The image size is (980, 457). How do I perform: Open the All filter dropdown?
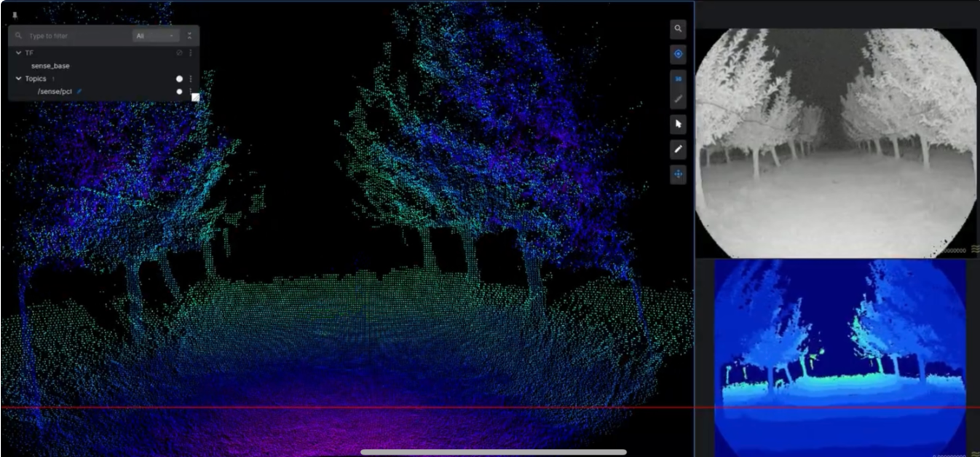tap(156, 36)
